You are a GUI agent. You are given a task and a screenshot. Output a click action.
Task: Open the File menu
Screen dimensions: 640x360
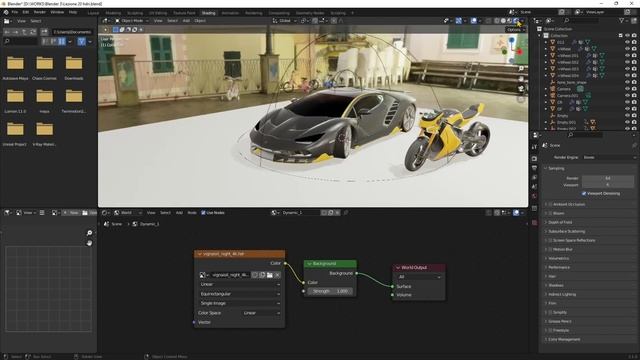tap(15, 12)
